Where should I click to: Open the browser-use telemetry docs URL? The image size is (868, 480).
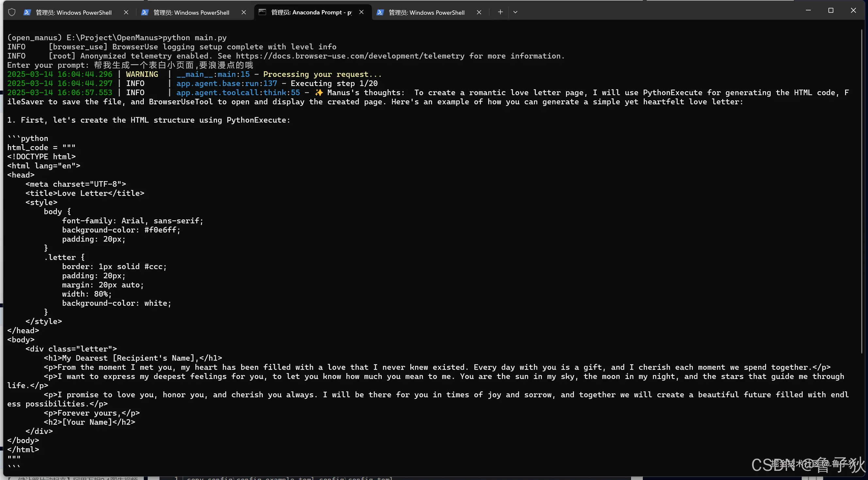pyautogui.click(x=350, y=56)
